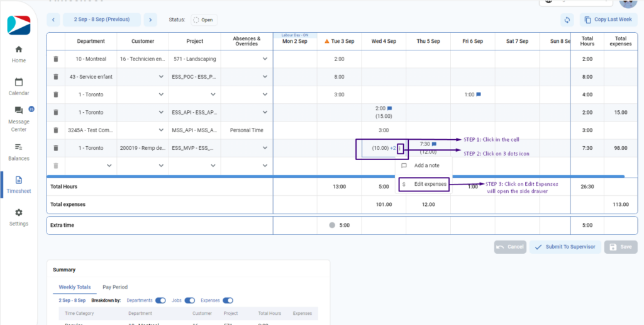This screenshot has width=644, height=325.
Task: Click Submit To Supervisor
Action: 565,247
